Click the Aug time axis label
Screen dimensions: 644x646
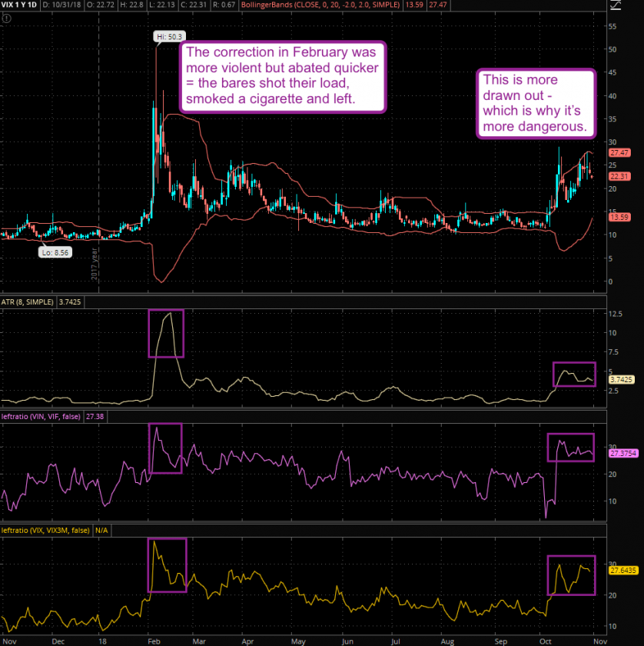(x=447, y=641)
